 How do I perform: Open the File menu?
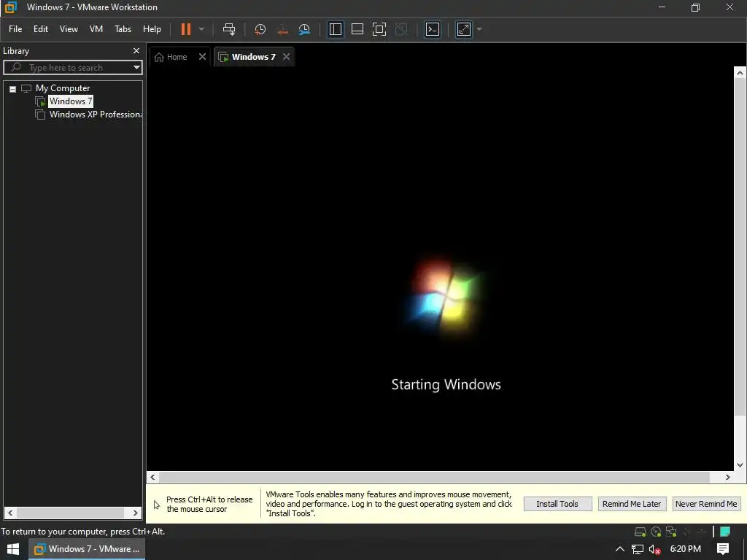(x=15, y=29)
